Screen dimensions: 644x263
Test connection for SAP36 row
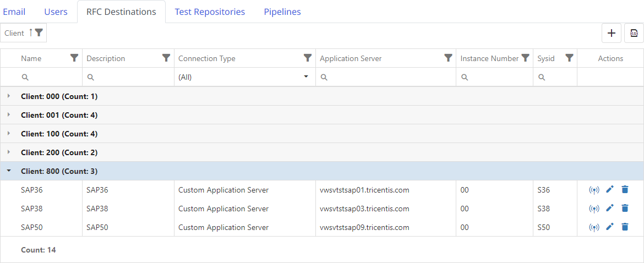coord(594,190)
